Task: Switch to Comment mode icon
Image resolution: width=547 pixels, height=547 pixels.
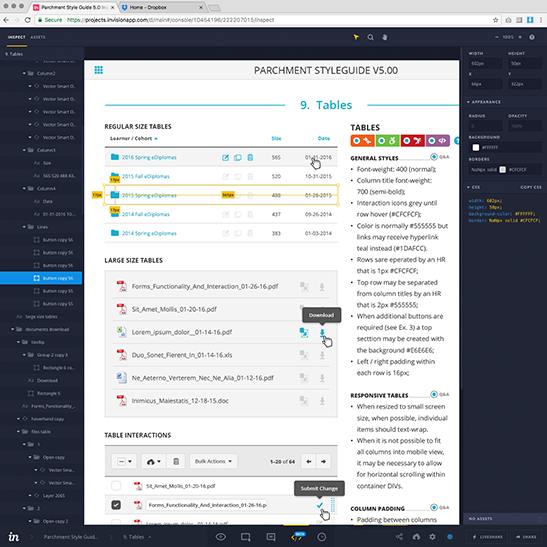Action: click(271, 537)
